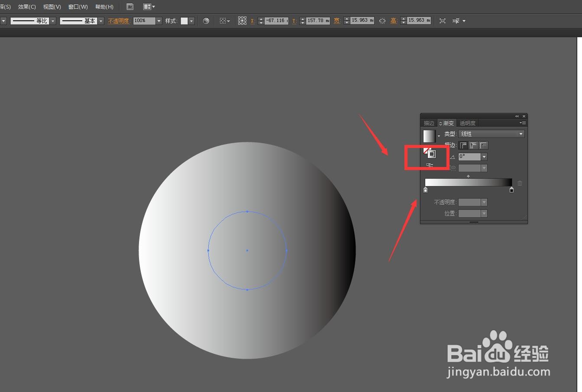Select apply gradient along stroke button
This screenshot has height=392, width=582.
473,146
